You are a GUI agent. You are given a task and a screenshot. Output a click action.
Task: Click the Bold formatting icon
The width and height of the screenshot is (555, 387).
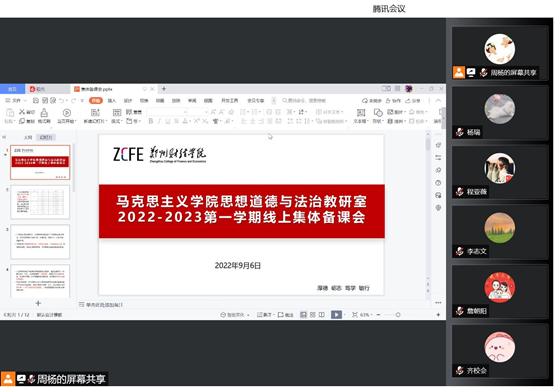[151, 121]
